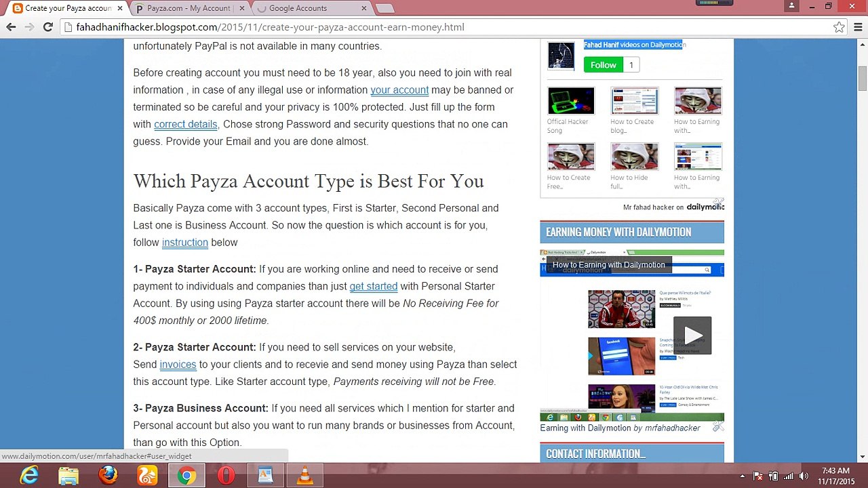Viewport: 868px width, 488px height.
Task: Click the browser forward arrow
Action: (x=29, y=27)
